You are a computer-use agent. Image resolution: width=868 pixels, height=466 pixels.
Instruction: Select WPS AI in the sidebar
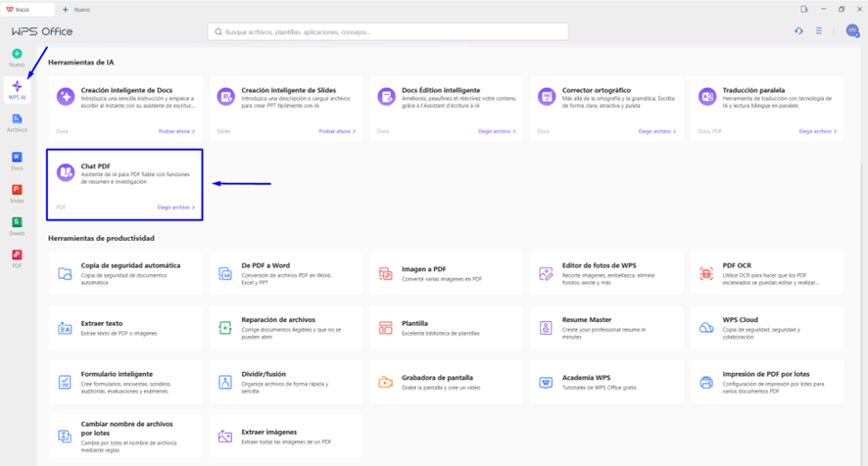pyautogui.click(x=18, y=90)
